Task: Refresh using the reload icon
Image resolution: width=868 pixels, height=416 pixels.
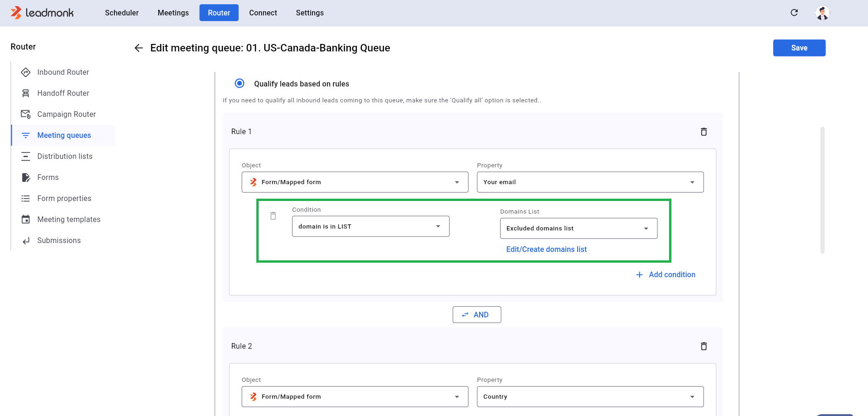Action: click(x=794, y=13)
